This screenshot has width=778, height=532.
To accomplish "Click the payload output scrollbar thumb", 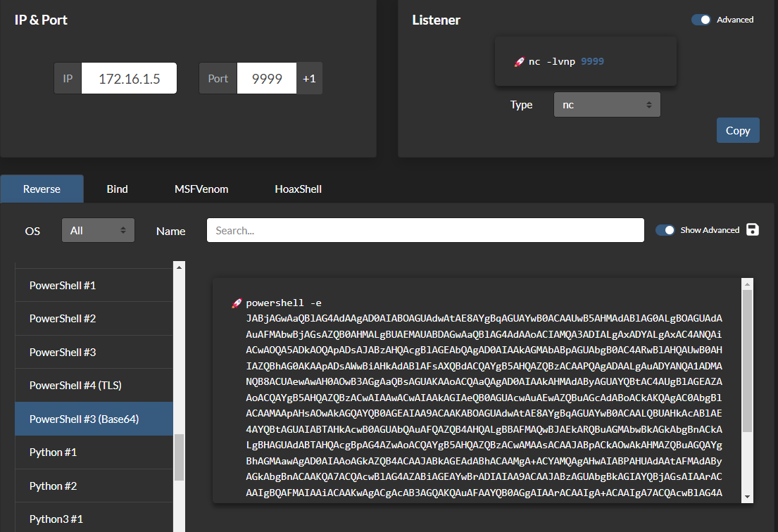I will click(747, 361).
